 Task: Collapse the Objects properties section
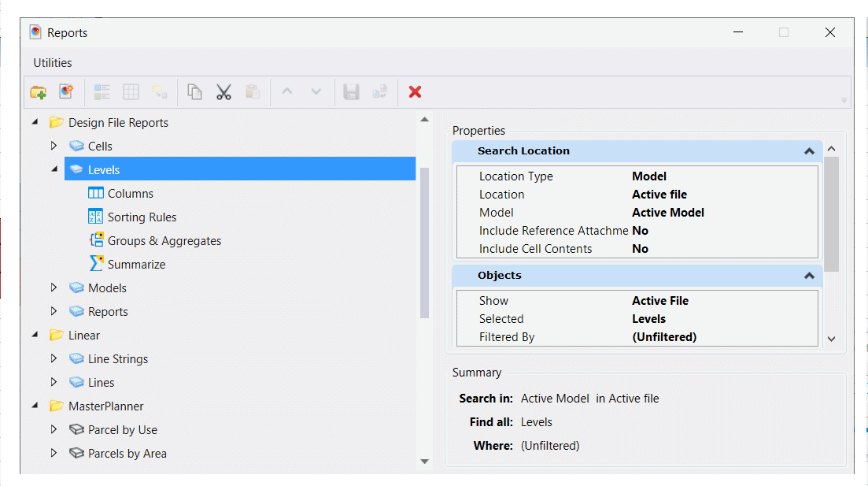click(809, 276)
